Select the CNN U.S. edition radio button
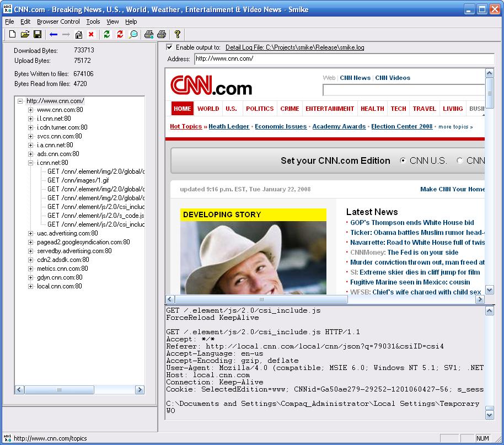504x445 pixels. [x=403, y=161]
